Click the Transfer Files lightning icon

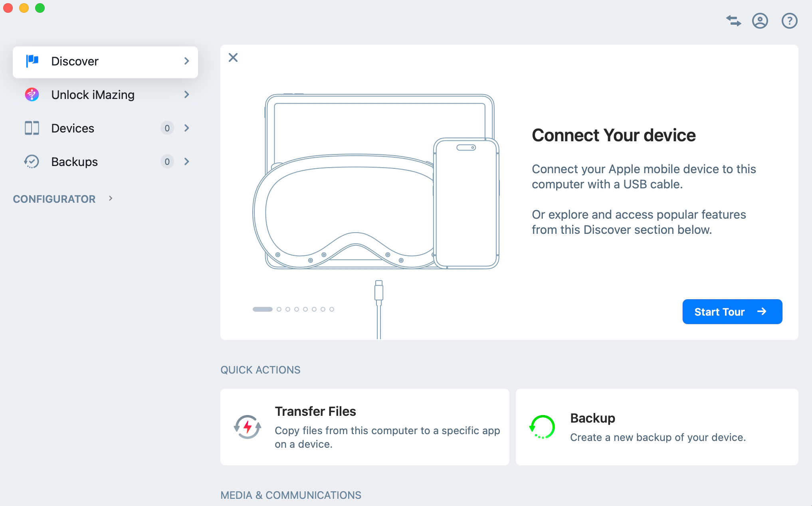(x=248, y=427)
